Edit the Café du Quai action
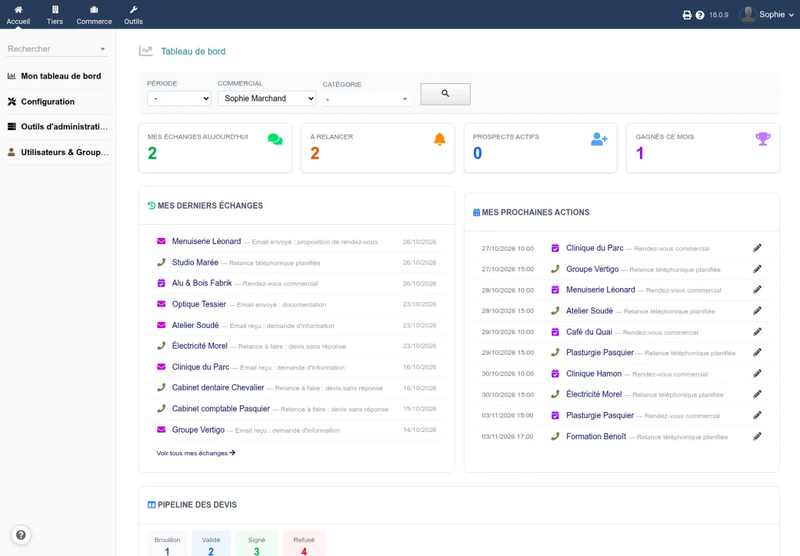Viewport: 800px width, 556px height. coord(757,332)
